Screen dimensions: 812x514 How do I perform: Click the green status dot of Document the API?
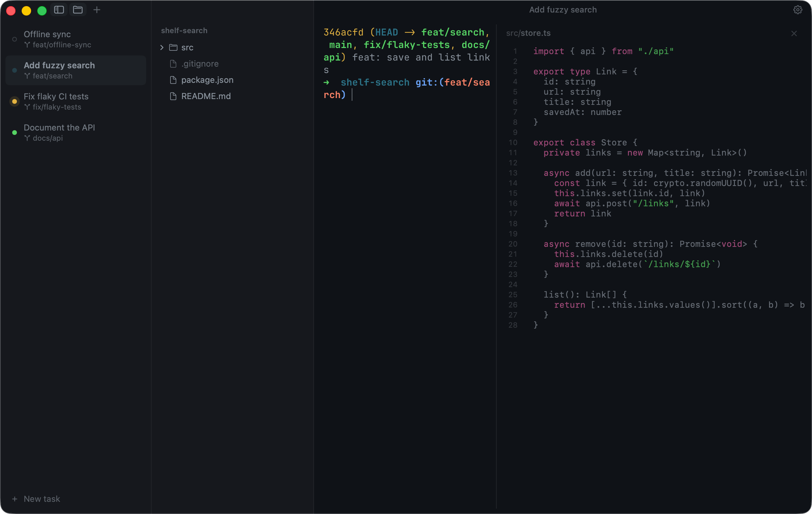click(x=15, y=133)
